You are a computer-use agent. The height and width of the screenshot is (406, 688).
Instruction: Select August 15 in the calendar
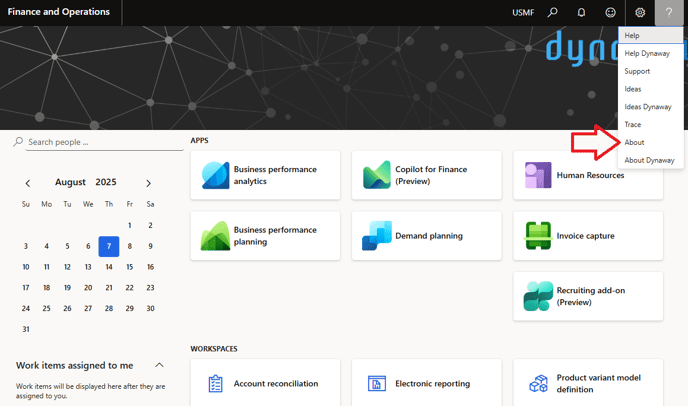click(129, 267)
